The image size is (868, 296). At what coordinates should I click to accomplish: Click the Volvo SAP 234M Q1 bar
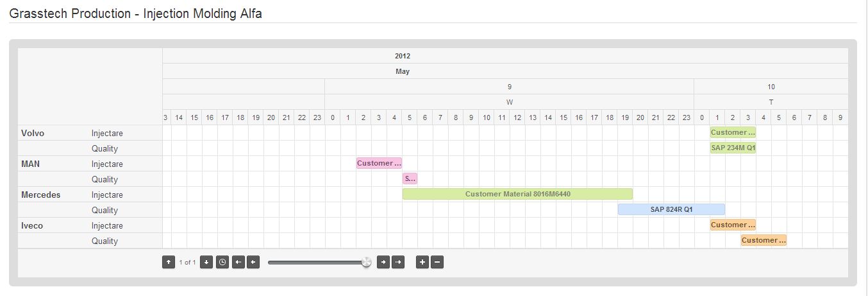coord(733,148)
